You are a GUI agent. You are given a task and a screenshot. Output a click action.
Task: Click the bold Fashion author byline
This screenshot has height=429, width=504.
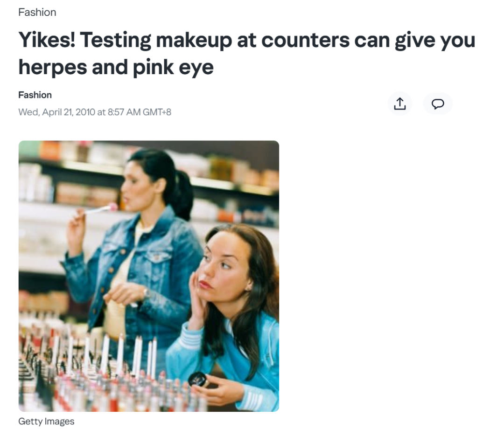click(35, 95)
